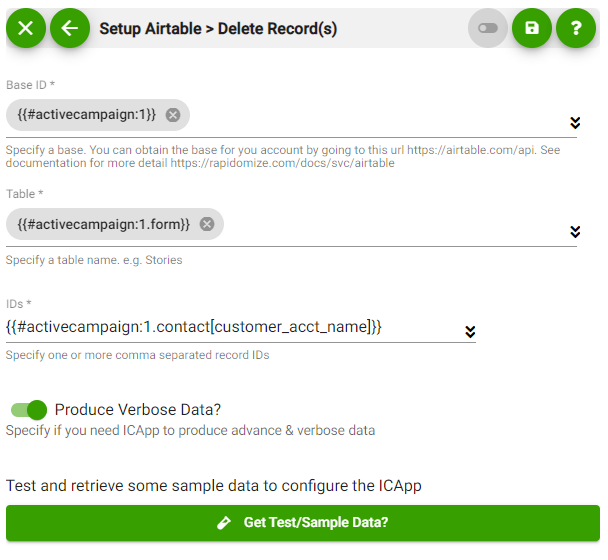The image size is (608, 560).
Task: Close the Airtable setup panel
Action: click(26, 28)
